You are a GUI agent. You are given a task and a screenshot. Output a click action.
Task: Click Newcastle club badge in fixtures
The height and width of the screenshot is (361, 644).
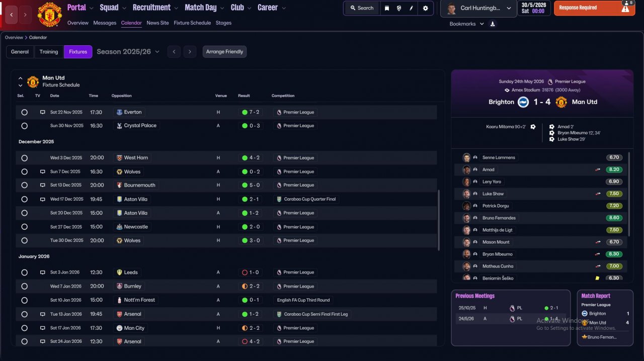pos(119,227)
